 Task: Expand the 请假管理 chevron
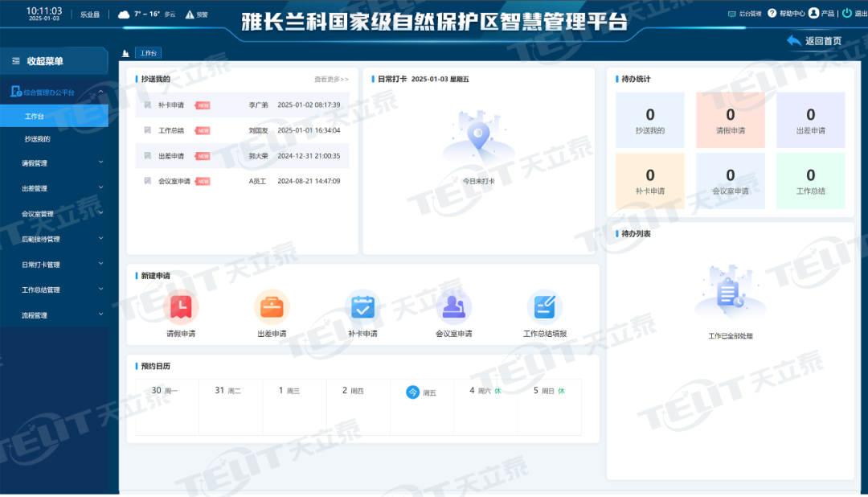tap(100, 162)
